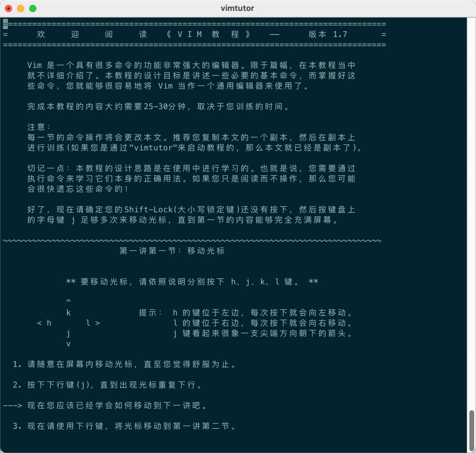This screenshot has height=453, width=476.
Task: Click the letter 'j' in the key diagram
Action: [69, 334]
